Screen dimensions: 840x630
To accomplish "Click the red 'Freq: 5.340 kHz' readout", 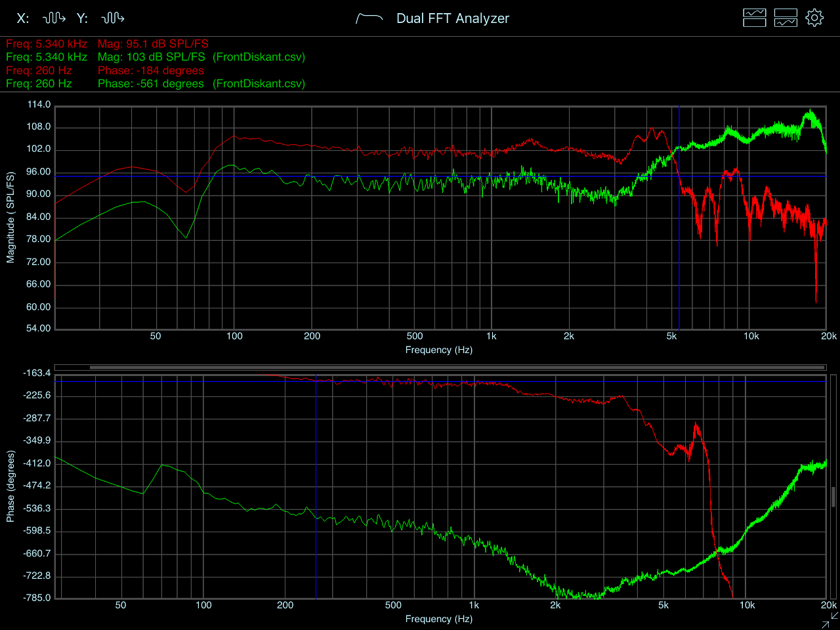I will [47, 44].
